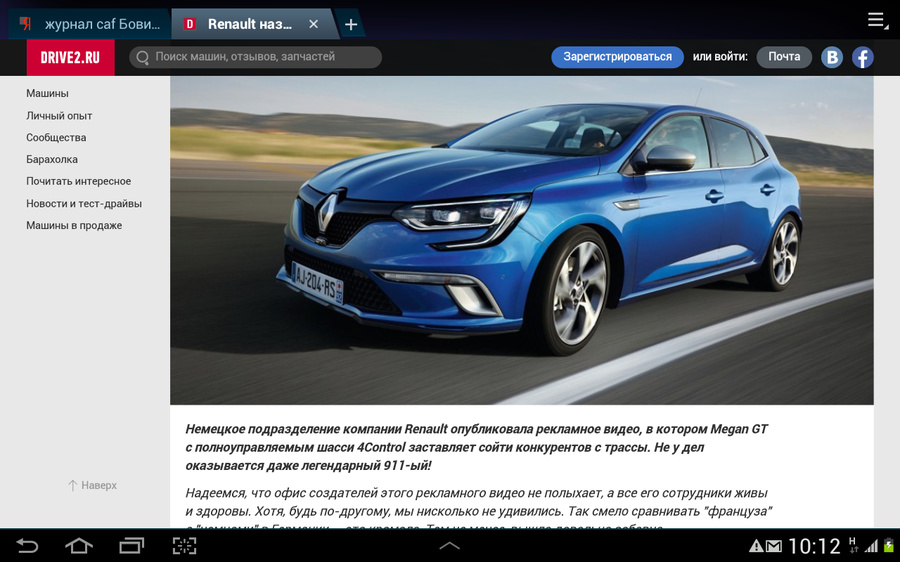Log in with the Facebook icon
The width and height of the screenshot is (900, 562).
(862, 57)
